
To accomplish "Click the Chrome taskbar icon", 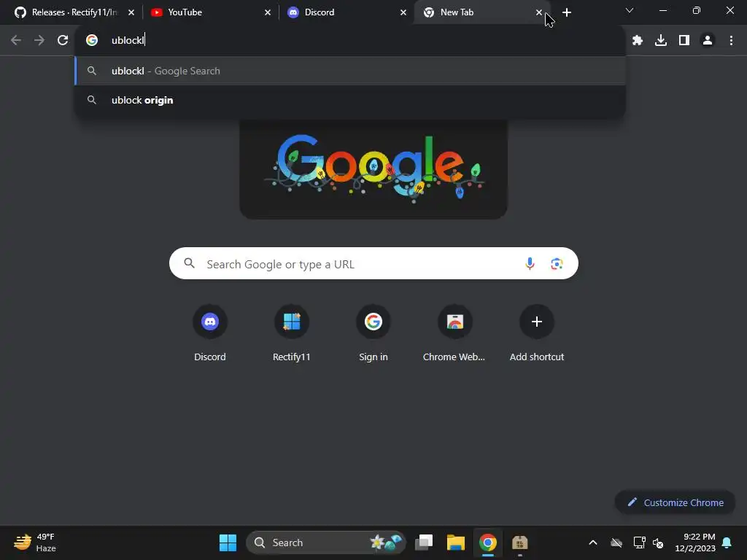I will [488, 542].
